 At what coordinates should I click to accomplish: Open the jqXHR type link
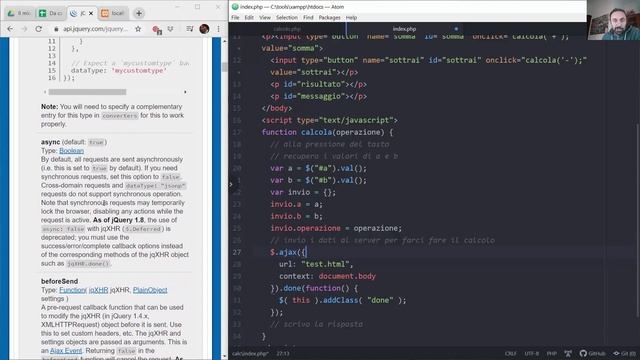pyautogui.click(x=98, y=290)
